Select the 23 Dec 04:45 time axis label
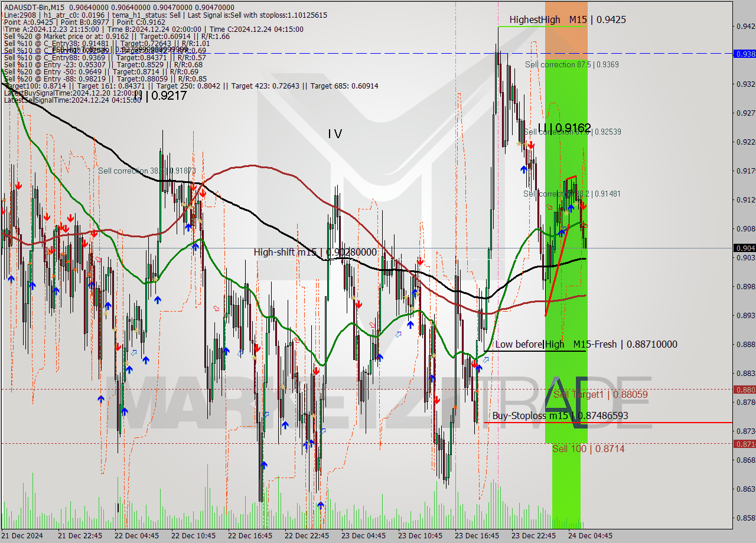 click(x=363, y=536)
